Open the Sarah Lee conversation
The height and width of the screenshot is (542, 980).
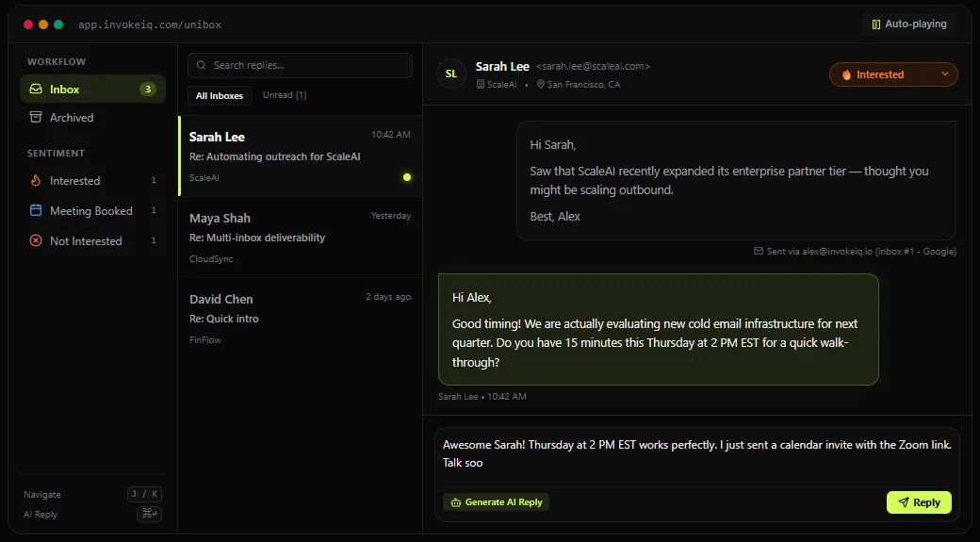[x=300, y=156]
